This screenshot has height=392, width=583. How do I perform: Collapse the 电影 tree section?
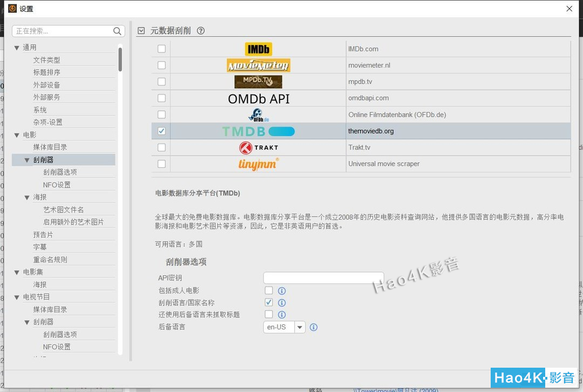17,135
